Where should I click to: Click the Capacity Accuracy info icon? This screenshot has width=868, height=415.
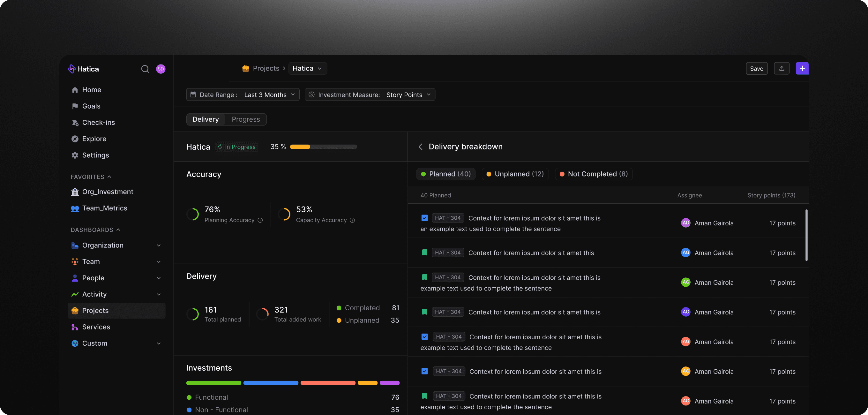click(352, 220)
